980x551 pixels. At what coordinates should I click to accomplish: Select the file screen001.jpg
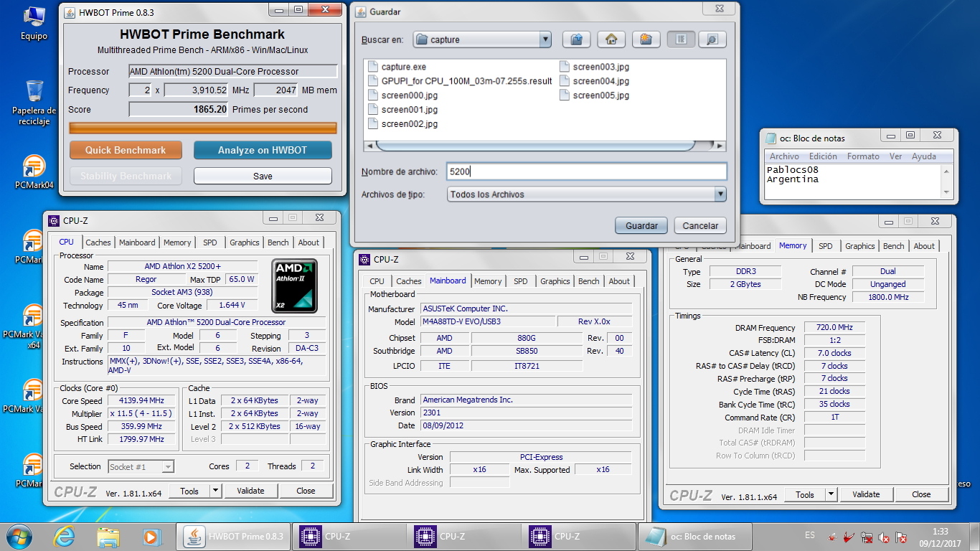click(402, 110)
